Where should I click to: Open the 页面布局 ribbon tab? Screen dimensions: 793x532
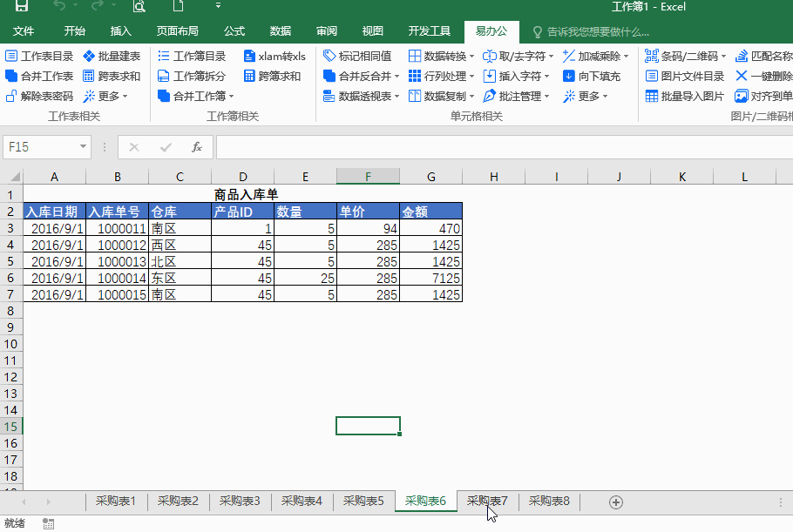(178, 31)
